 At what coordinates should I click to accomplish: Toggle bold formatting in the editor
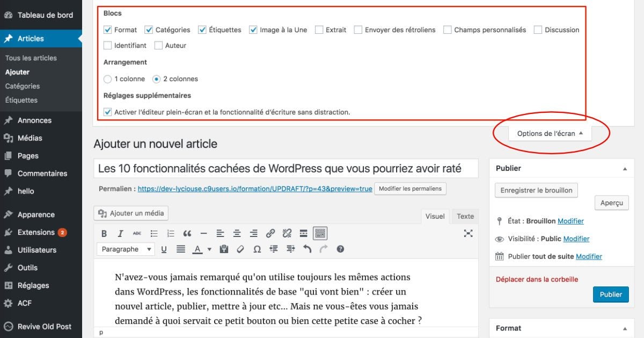pos(104,233)
